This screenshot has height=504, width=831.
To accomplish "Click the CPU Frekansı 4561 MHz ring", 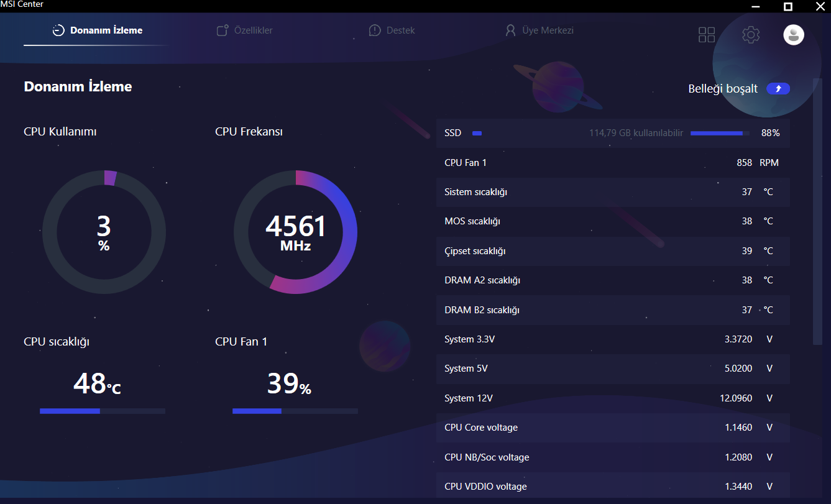I will [295, 232].
